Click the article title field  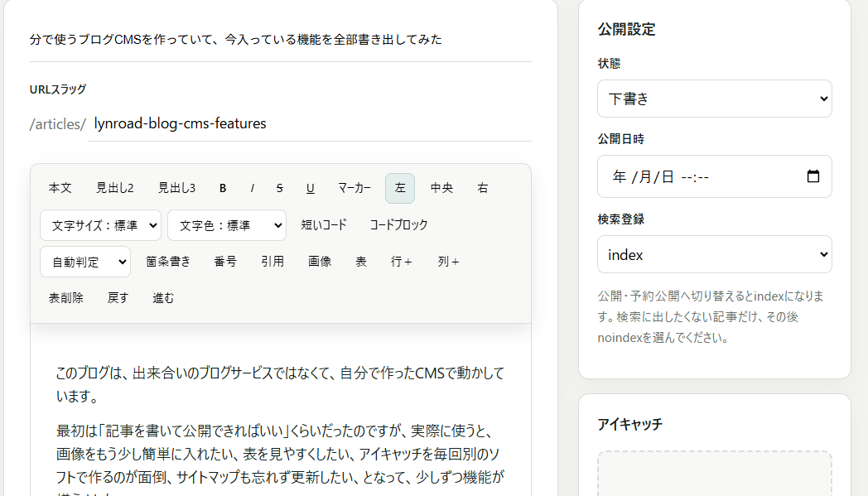(281, 40)
